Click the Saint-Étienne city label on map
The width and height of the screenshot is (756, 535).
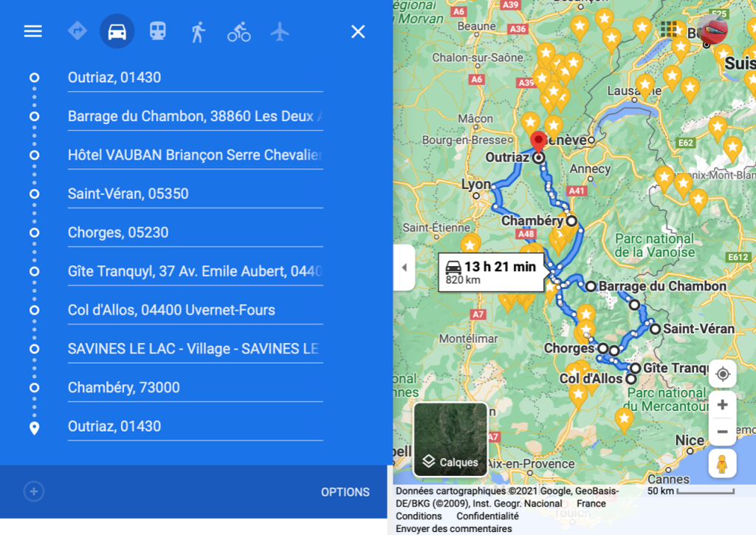pos(436,227)
